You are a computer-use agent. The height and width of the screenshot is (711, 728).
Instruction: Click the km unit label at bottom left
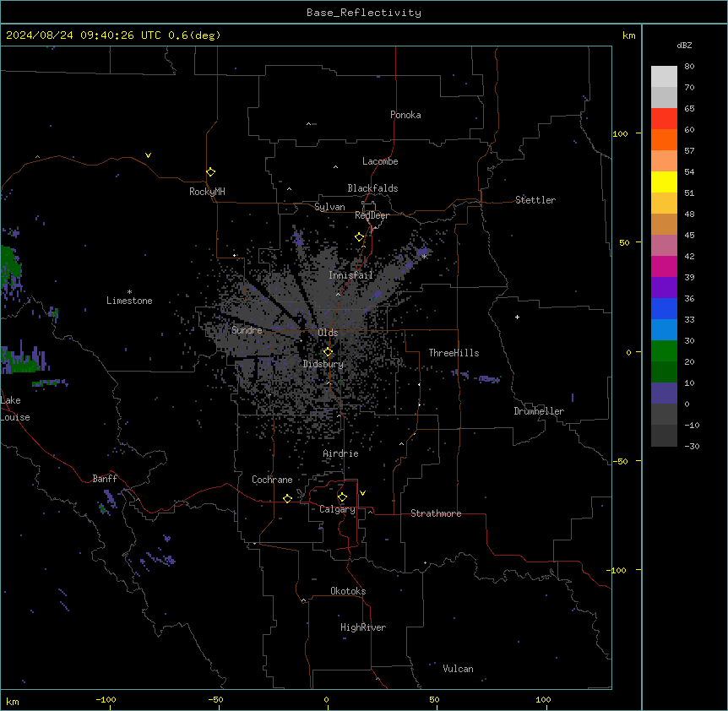13,701
